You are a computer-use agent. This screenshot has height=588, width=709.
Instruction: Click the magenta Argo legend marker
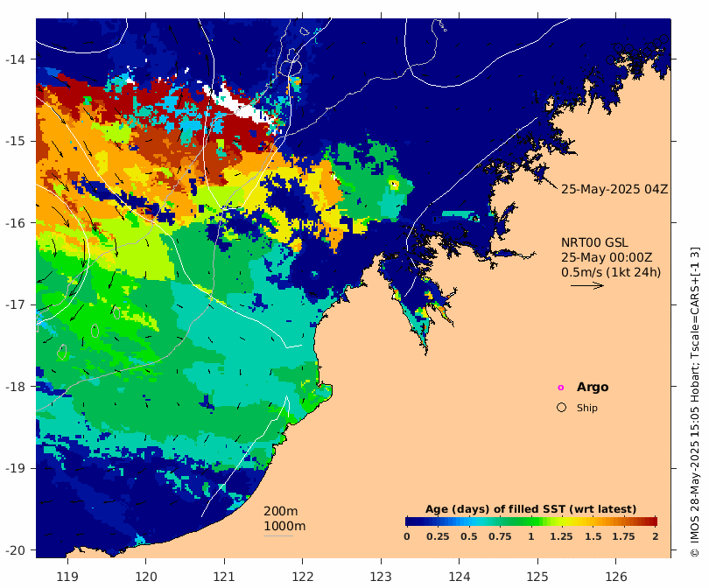561,388
